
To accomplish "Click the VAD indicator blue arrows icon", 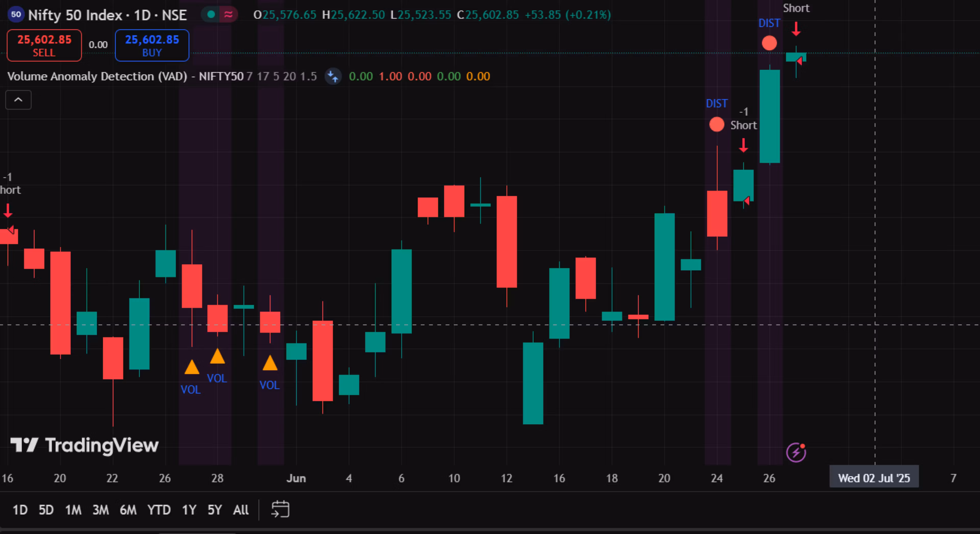I will coord(333,76).
